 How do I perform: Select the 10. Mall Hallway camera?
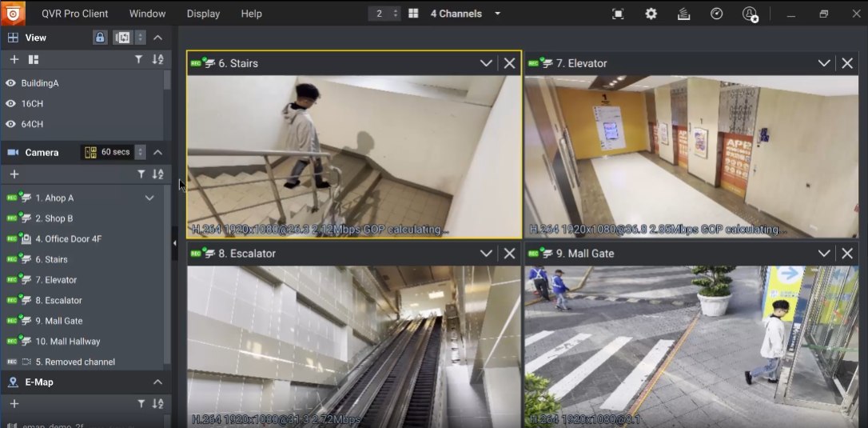pyautogui.click(x=67, y=342)
